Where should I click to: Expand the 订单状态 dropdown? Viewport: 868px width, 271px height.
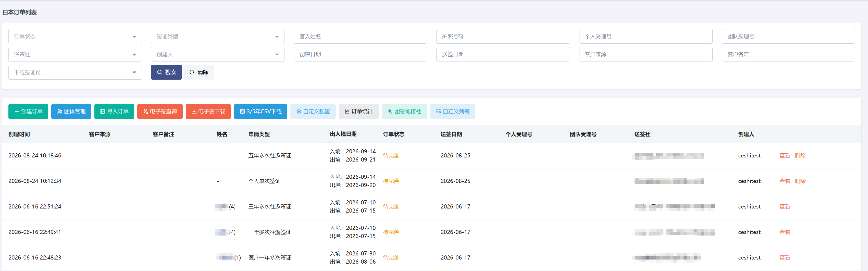coord(75,36)
